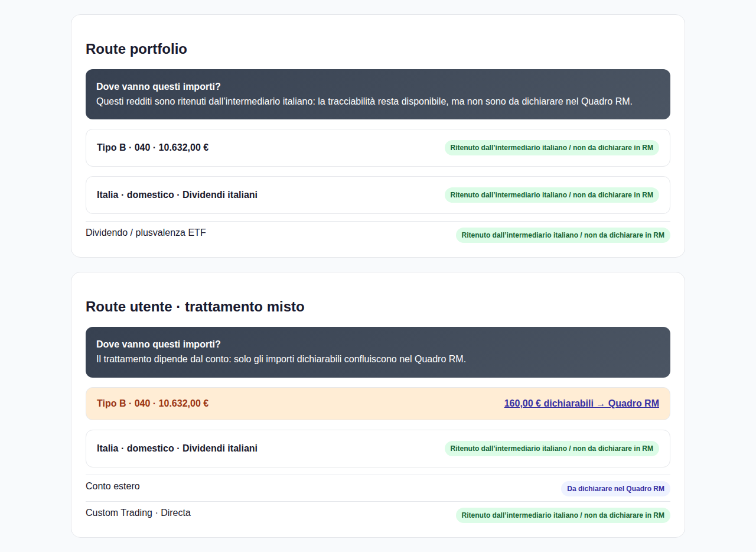Click the Ritenuto badge beside Dividendo / plusvalenza ETF
756x552 pixels.
click(x=563, y=235)
